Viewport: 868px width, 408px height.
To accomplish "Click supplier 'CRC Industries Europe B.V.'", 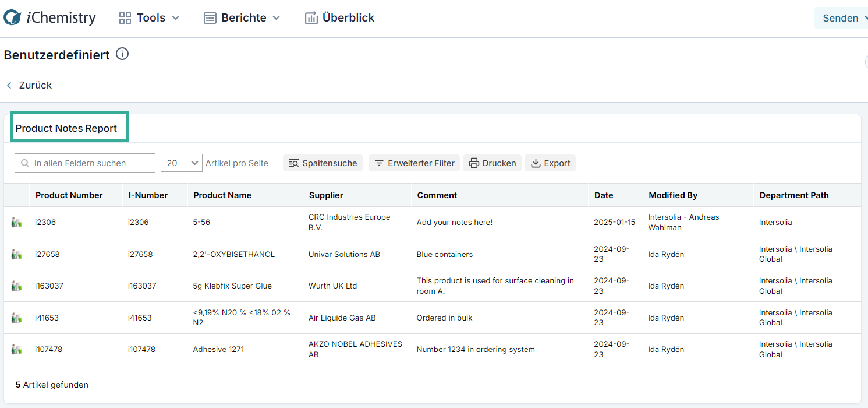I will (349, 222).
